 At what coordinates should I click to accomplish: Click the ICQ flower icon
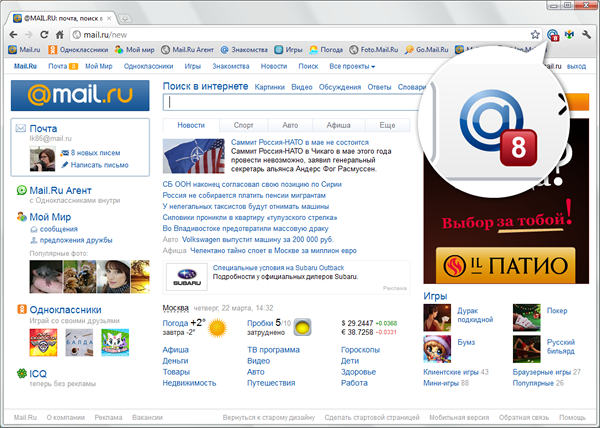[x=21, y=373]
